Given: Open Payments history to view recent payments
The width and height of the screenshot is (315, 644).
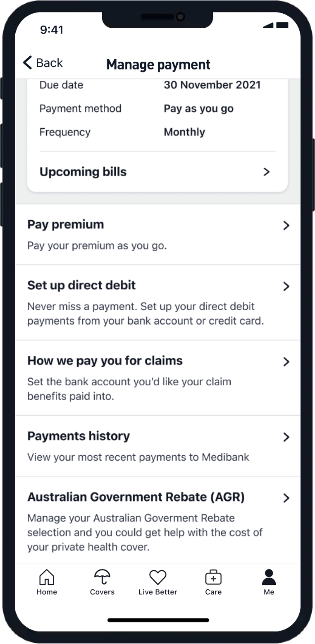Looking at the screenshot, I should [79, 436].
